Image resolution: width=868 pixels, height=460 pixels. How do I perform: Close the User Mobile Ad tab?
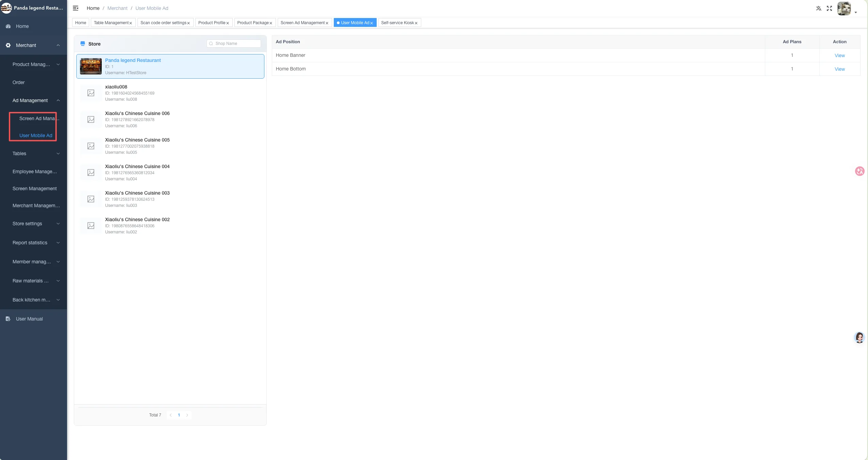coord(372,23)
